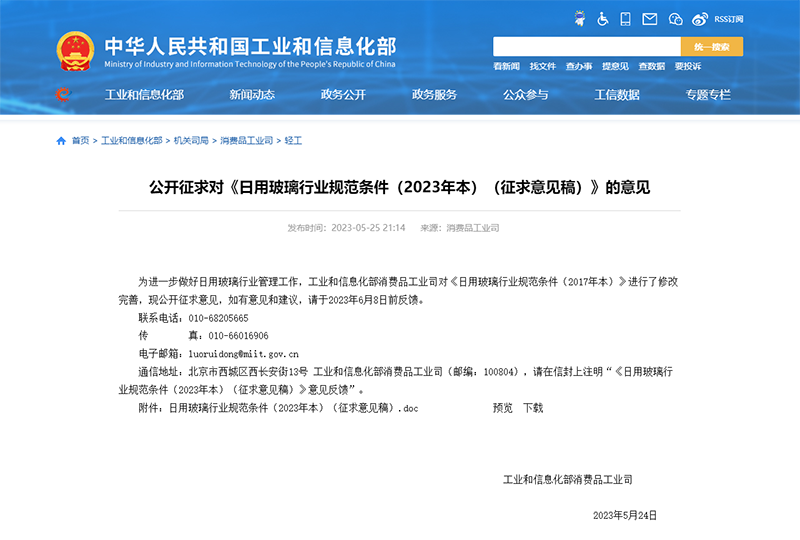The width and height of the screenshot is (800, 540).
Task: Open the 政务公开 navigation menu
Action: point(343,94)
